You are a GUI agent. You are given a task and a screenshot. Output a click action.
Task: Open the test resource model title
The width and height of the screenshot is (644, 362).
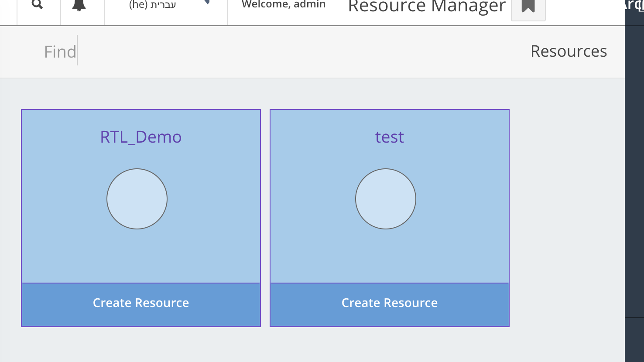point(389,137)
